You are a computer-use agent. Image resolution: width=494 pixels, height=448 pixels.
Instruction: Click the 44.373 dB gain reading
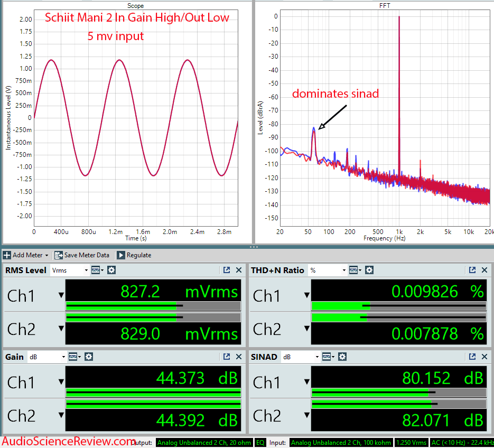click(197, 378)
